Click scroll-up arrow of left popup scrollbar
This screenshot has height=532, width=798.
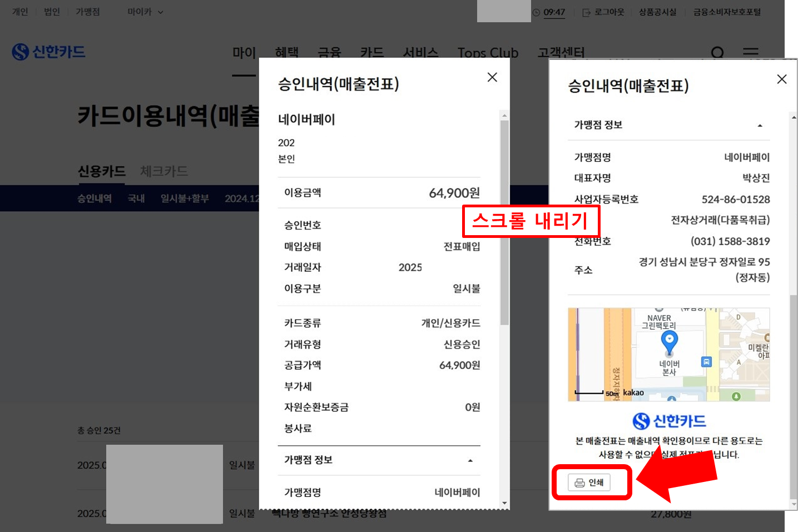point(504,116)
